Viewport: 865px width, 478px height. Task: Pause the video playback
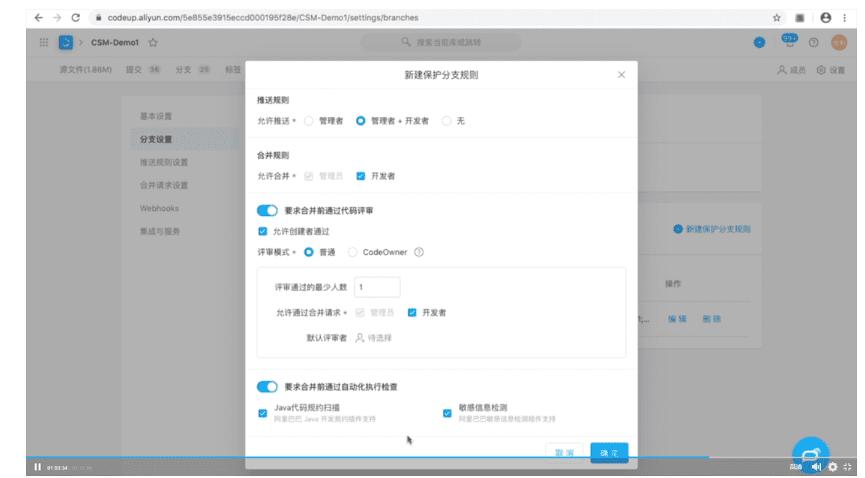tap(38, 467)
